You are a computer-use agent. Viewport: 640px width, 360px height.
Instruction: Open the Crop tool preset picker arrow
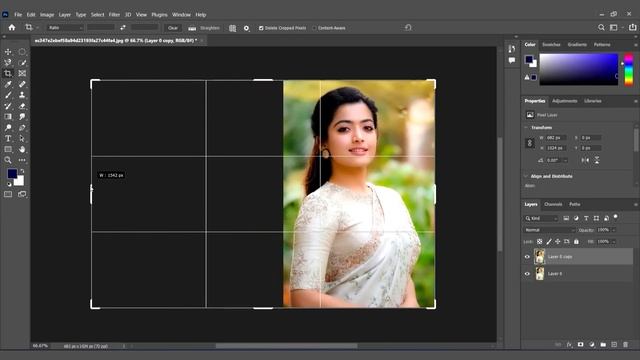tap(37, 28)
